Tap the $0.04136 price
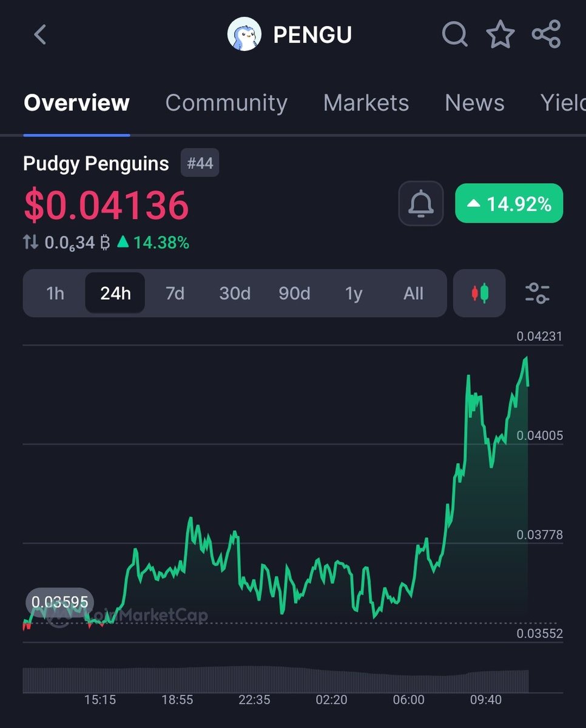This screenshot has width=586, height=728. point(106,205)
